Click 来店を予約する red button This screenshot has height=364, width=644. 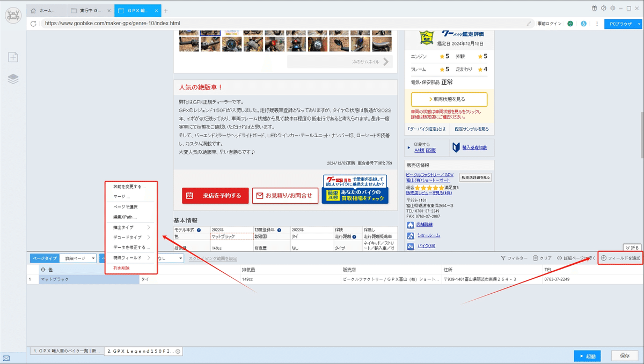[x=215, y=196]
